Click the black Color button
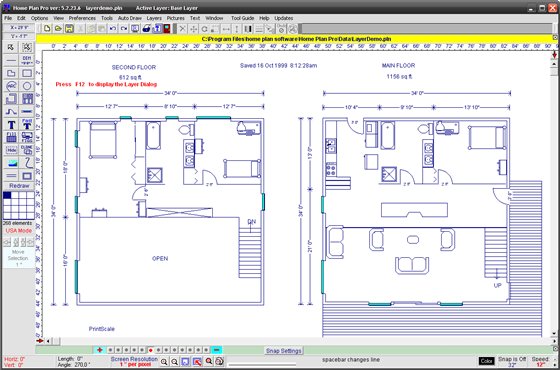The image size is (560, 370). coord(486,361)
